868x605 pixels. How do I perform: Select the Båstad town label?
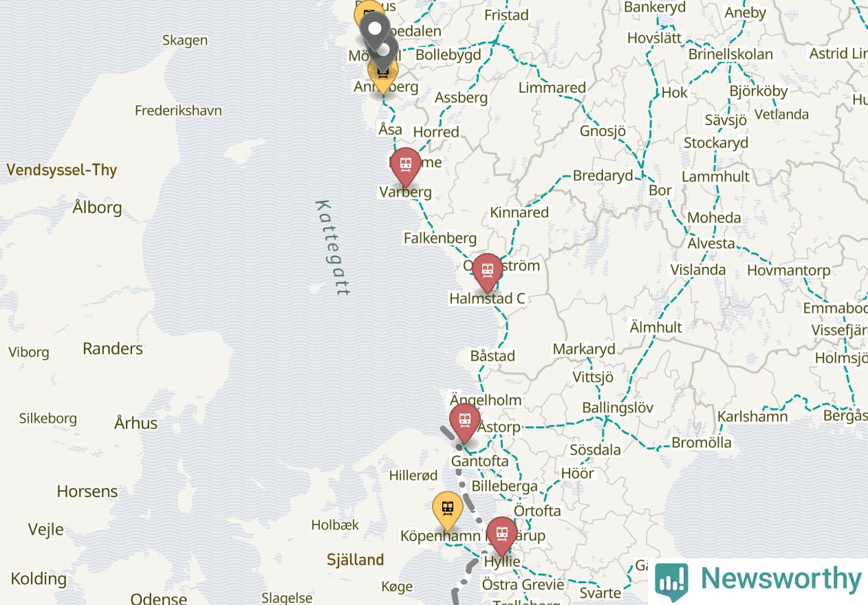coord(492,356)
